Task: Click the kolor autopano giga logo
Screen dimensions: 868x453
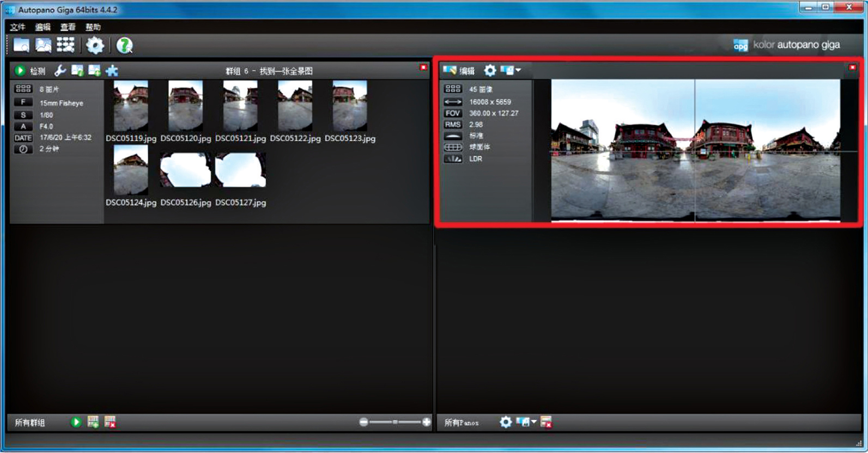Action: coord(787,45)
